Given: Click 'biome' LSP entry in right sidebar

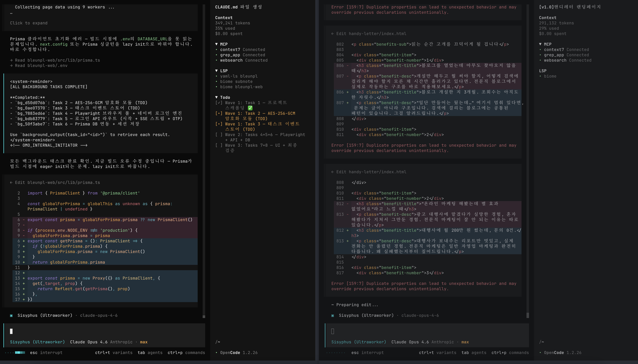Looking at the screenshot, I should pos(550,76).
